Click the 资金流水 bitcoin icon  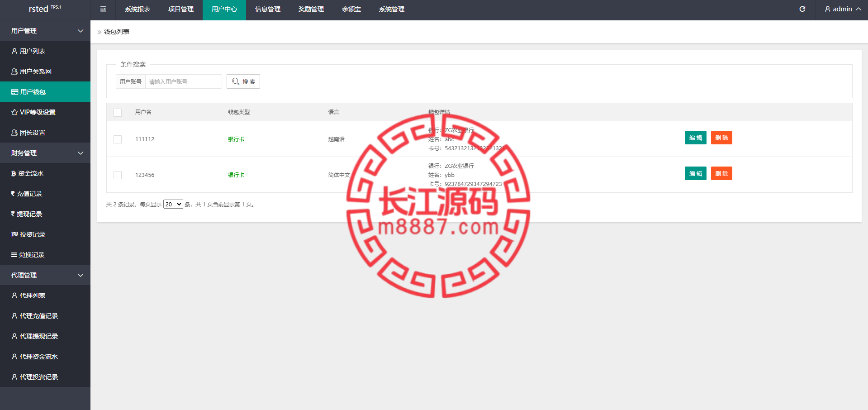click(x=14, y=173)
